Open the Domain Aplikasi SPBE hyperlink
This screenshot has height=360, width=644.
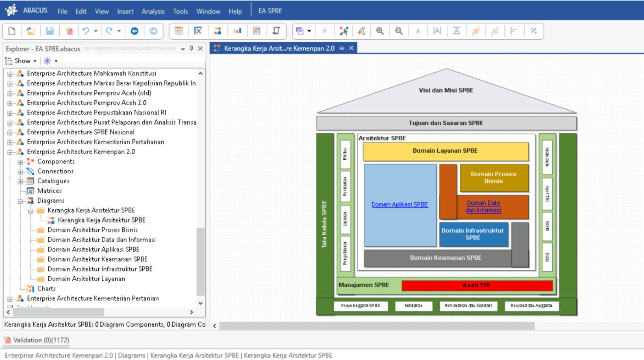pos(400,204)
